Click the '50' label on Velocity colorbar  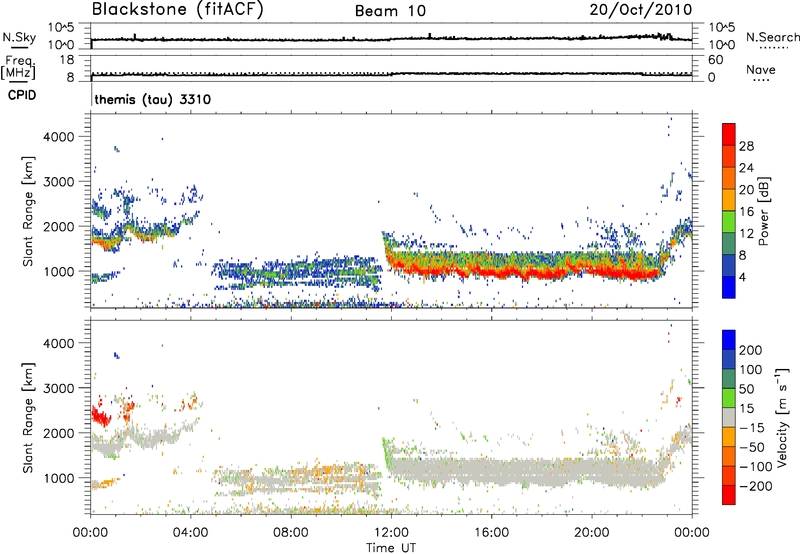[747, 389]
